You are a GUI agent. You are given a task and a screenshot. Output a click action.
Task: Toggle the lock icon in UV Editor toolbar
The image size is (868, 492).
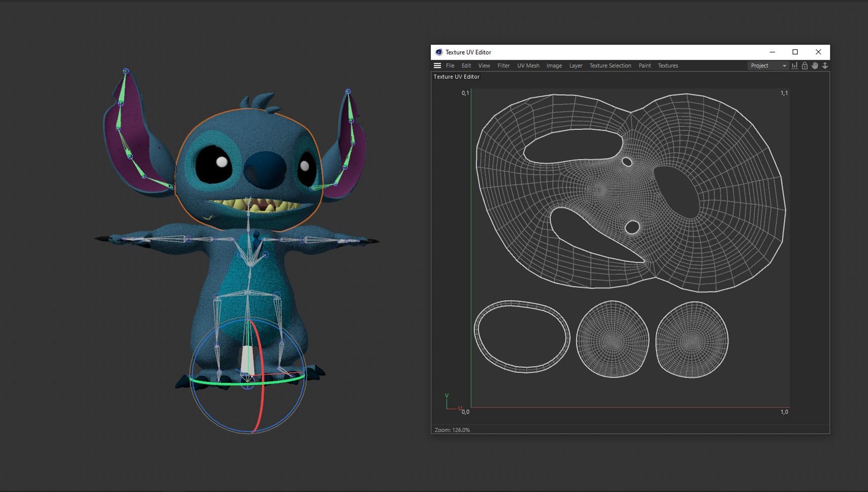pyautogui.click(x=805, y=66)
